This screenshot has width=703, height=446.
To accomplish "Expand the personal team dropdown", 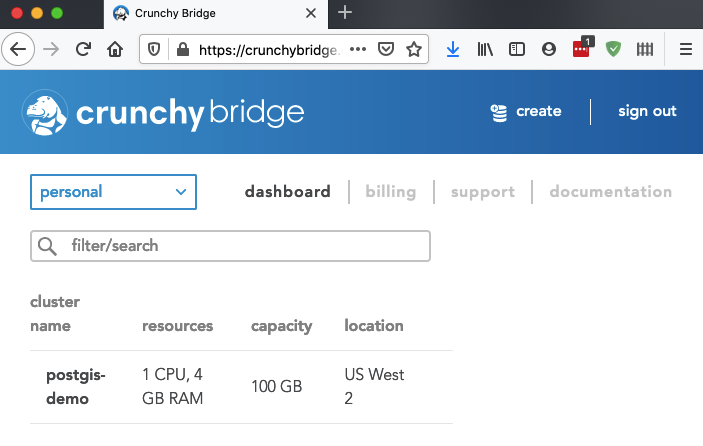I will 113,192.
